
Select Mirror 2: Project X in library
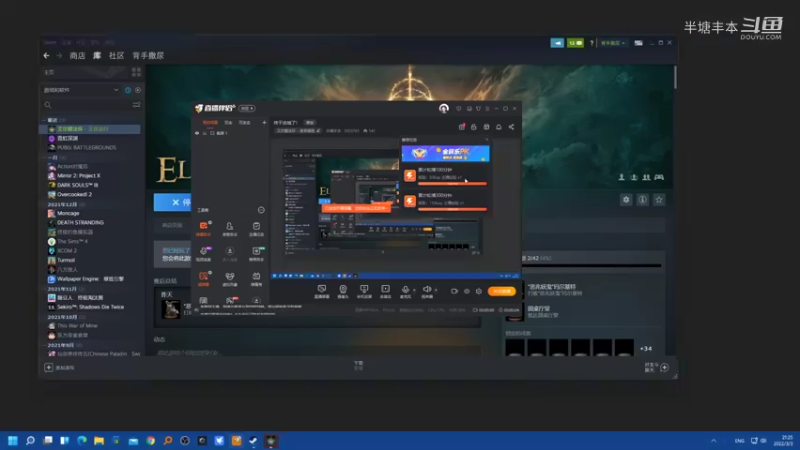tap(74, 176)
